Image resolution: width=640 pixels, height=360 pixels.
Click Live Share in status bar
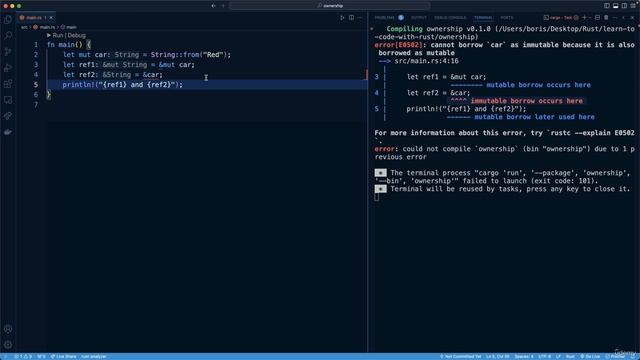63,356
